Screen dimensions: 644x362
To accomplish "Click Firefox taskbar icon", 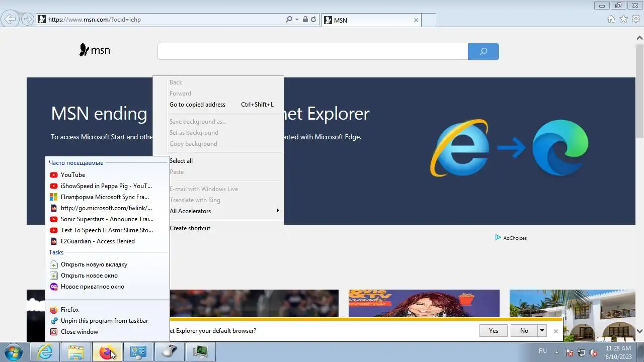I will (107, 352).
